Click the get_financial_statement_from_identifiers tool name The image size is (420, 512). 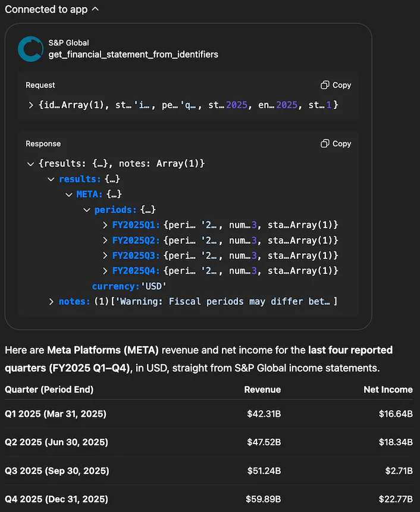point(133,55)
